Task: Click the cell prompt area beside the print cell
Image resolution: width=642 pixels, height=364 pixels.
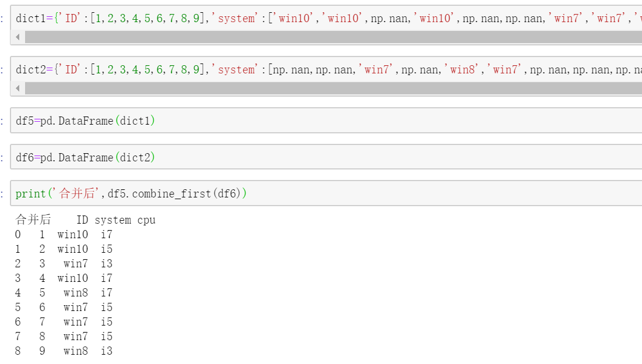Action: (3, 193)
